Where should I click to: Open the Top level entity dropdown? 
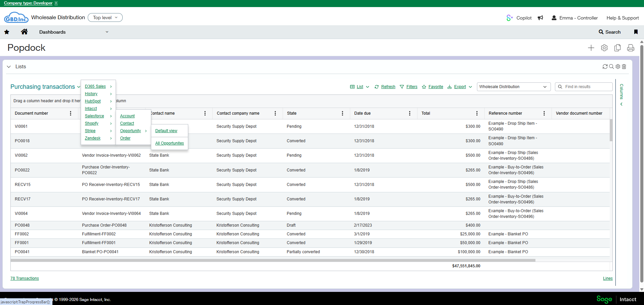(x=105, y=17)
